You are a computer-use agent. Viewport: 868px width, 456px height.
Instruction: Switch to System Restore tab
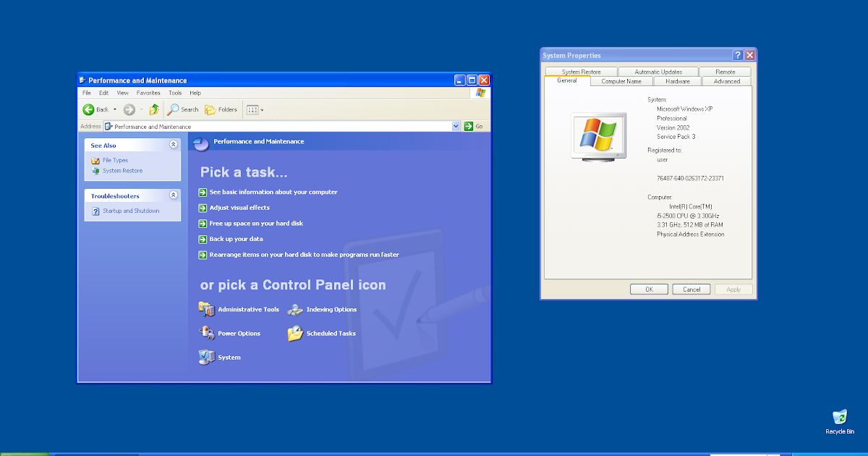[x=582, y=72]
